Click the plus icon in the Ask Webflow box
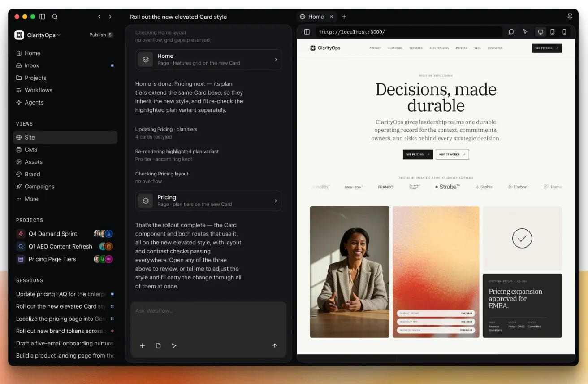 coord(143,345)
